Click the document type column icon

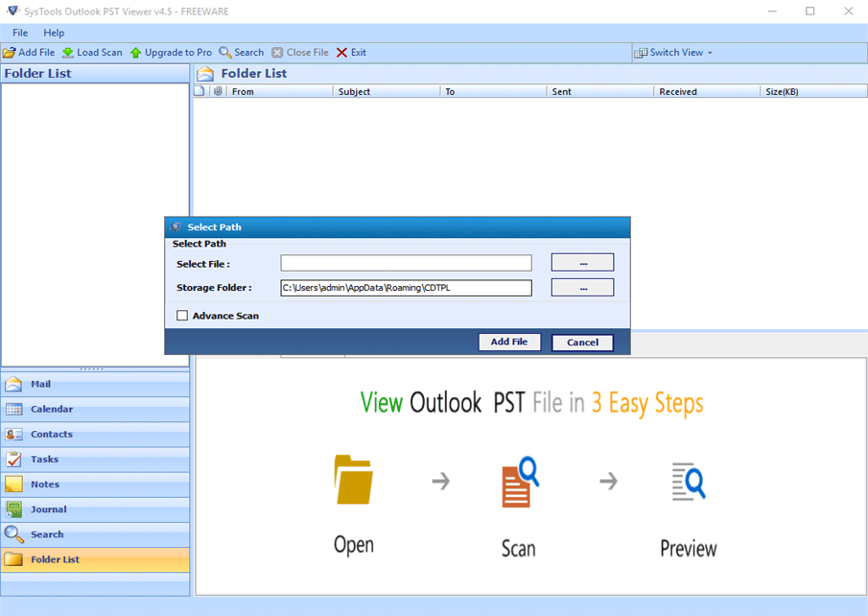199,91
